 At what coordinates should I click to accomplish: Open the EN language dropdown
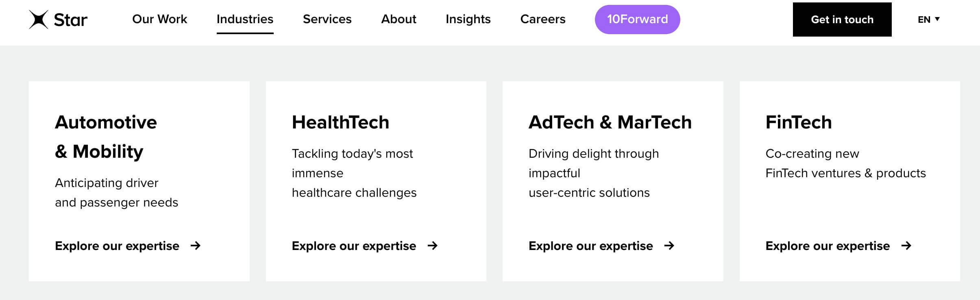pyautogui.click(x=928, y=20)
